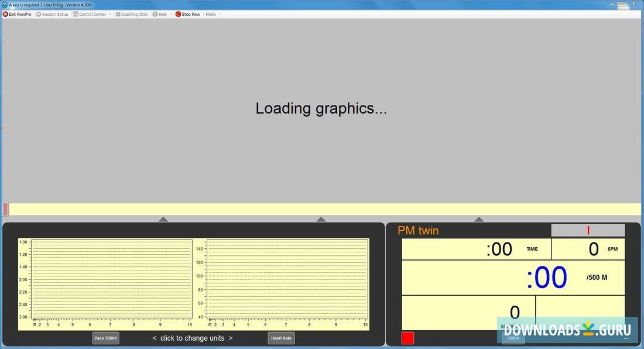Click the red Exit RowPro X icon
644x349 pixels.
[x=5, y=14]
